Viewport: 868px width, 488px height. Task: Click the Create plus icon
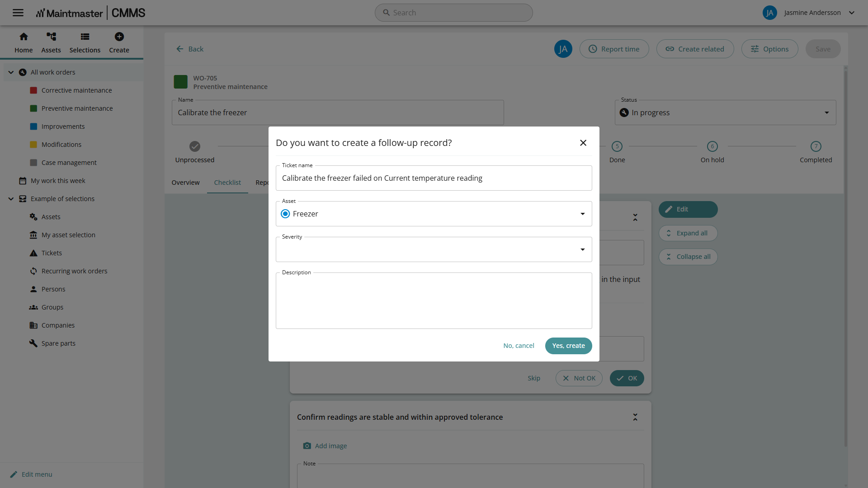click(119, 37)
